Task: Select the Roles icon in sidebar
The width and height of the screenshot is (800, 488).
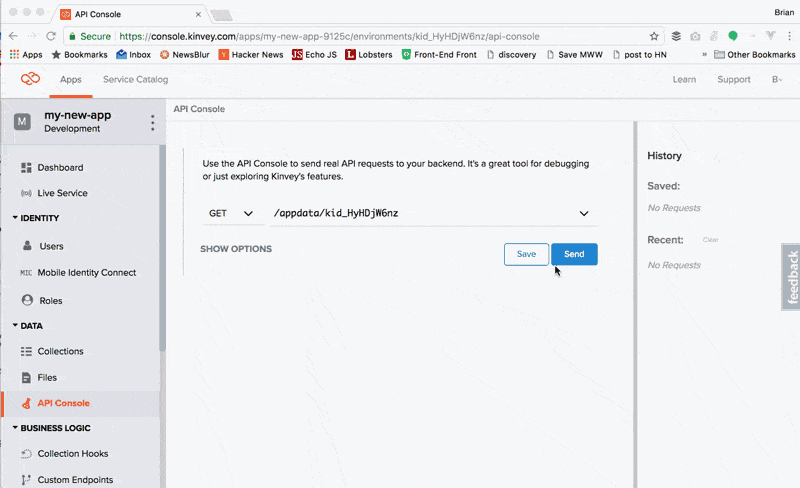Action: pos(27,300)
